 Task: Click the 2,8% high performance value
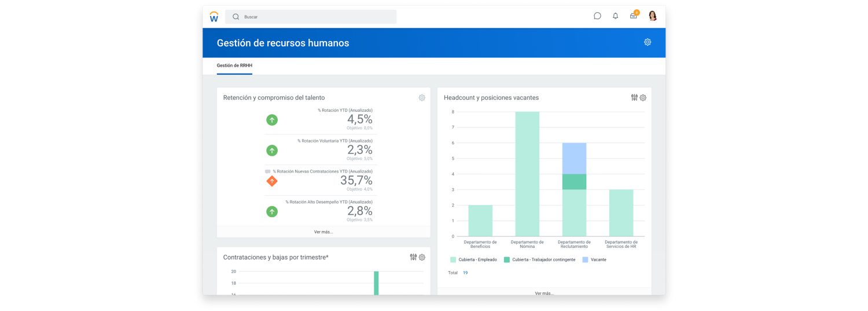(359, 211)
